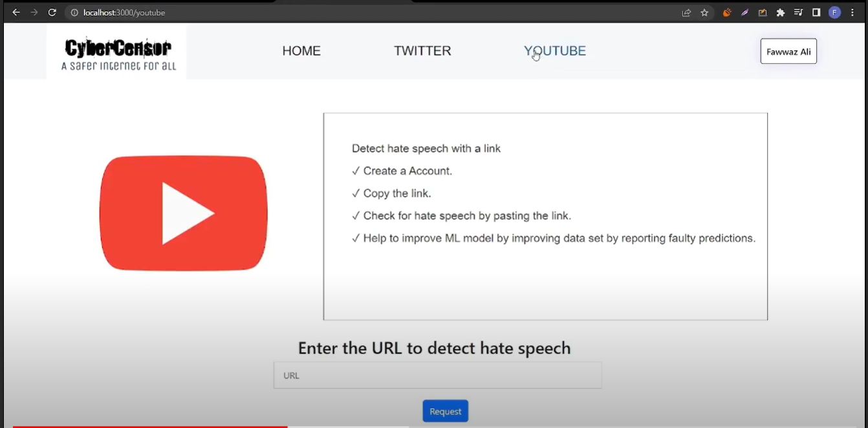
Task: Click 'A safer internet for all' tagline
Action: (x=118, y=66)
